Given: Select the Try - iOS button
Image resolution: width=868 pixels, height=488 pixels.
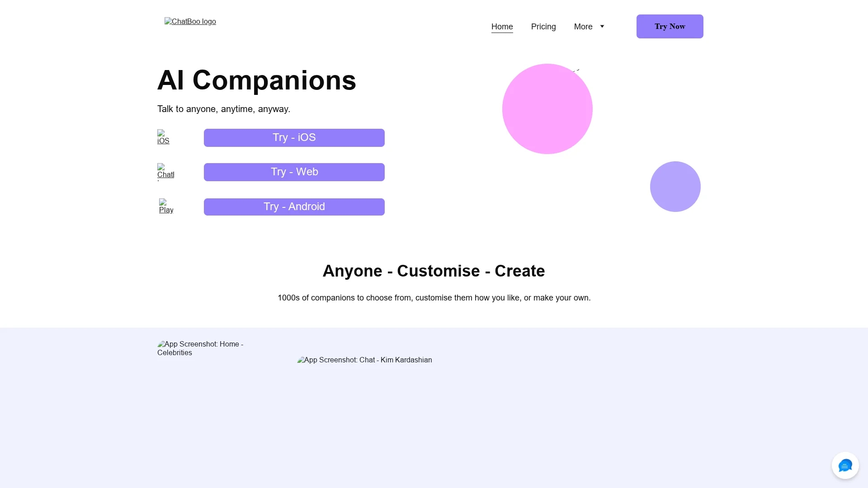Looking at the screenshot, I should [294, 138].
